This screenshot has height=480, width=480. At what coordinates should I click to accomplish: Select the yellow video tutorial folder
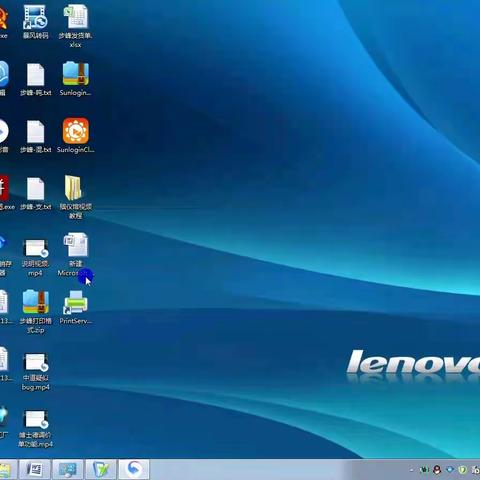pos(76,197)
